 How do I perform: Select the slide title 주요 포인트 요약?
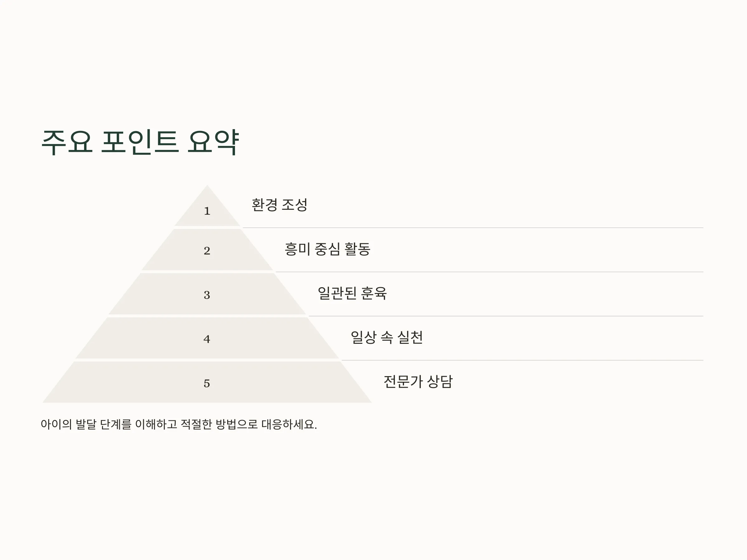[140, 142]
